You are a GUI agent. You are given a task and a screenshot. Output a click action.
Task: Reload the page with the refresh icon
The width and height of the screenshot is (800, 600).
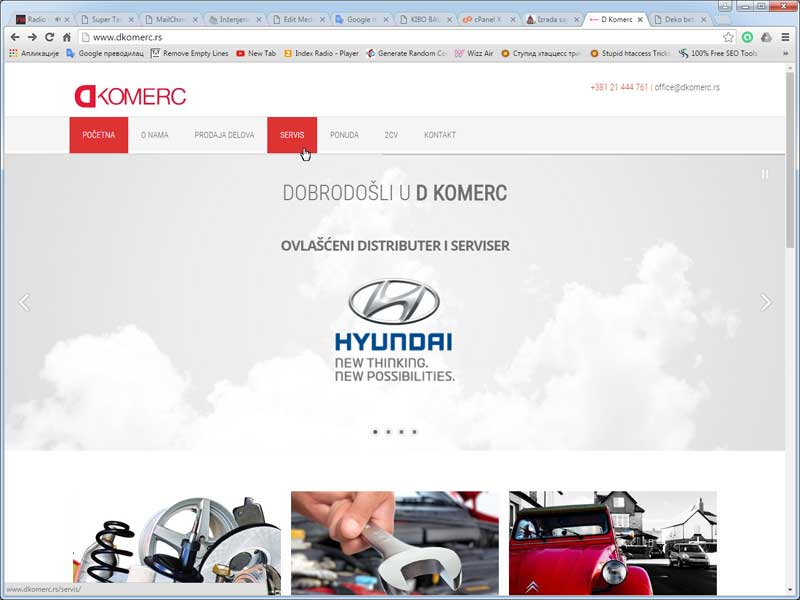coord(49,37)
